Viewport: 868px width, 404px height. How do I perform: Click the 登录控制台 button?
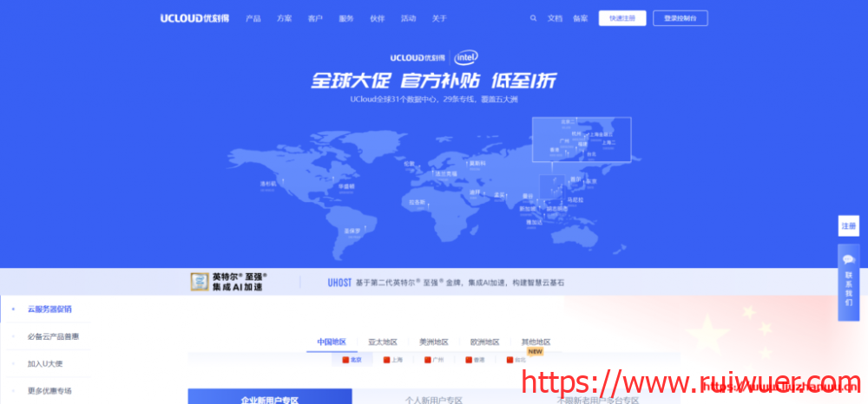(680, 18)
